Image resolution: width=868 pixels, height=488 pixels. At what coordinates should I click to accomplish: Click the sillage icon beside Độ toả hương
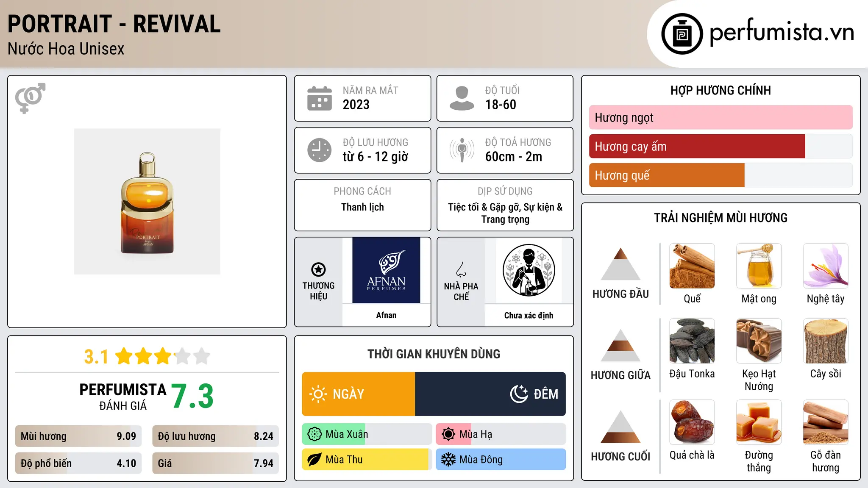click(x=462, y=150)
